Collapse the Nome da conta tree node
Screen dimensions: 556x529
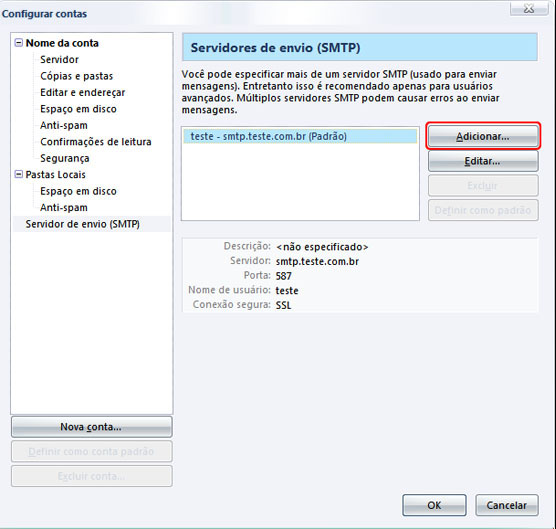[18, 43]
